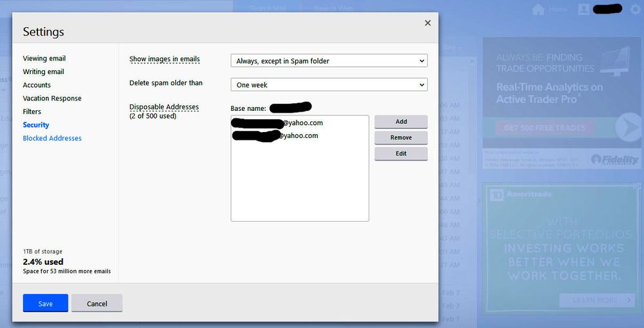Go to Vacation Response settings

(x=52, y=99)
